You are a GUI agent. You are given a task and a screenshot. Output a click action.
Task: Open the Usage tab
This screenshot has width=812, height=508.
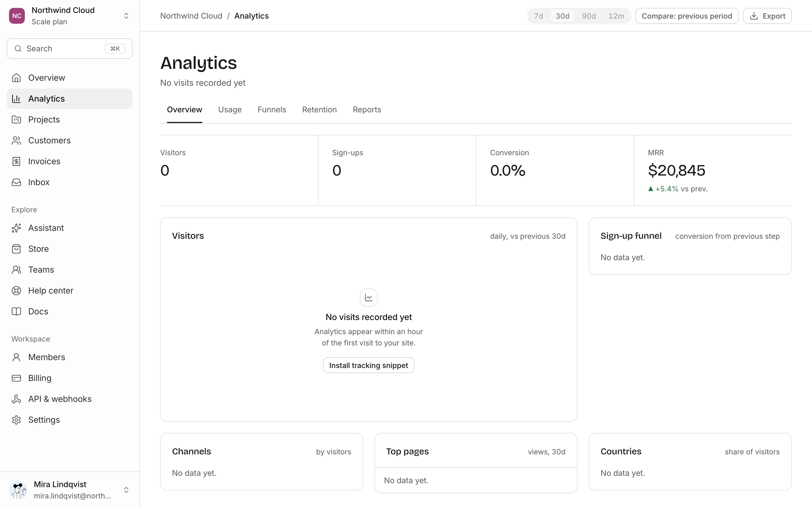[230, 110]
